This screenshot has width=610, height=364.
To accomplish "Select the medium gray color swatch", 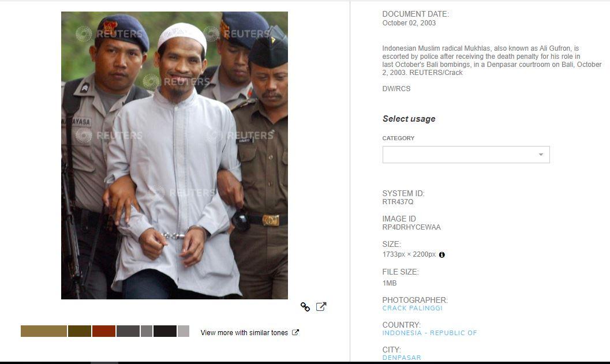I will pos(146,331).
